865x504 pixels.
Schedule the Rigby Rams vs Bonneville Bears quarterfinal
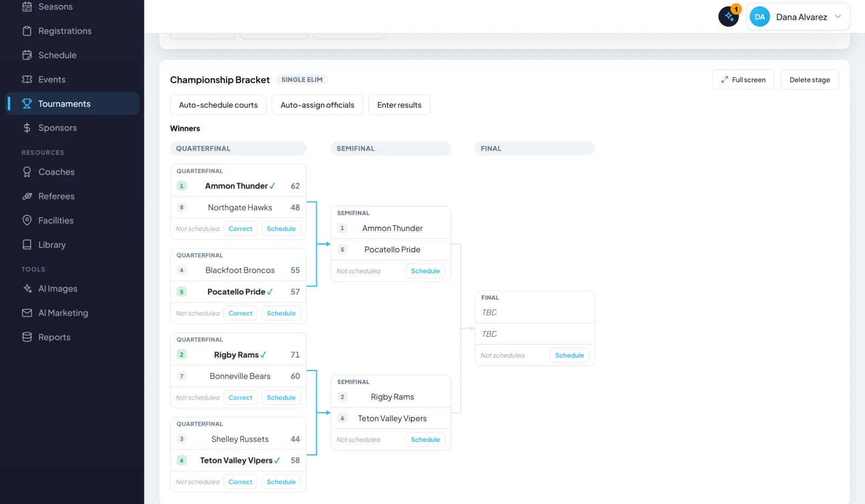click(x=281, y=398)
